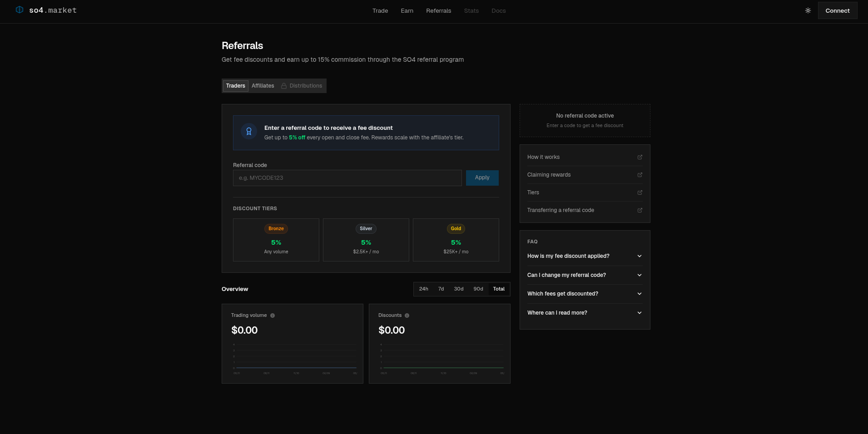Focus the Referral code input field
The width and height of the screenshot is (868, 434).
[347, 178]
